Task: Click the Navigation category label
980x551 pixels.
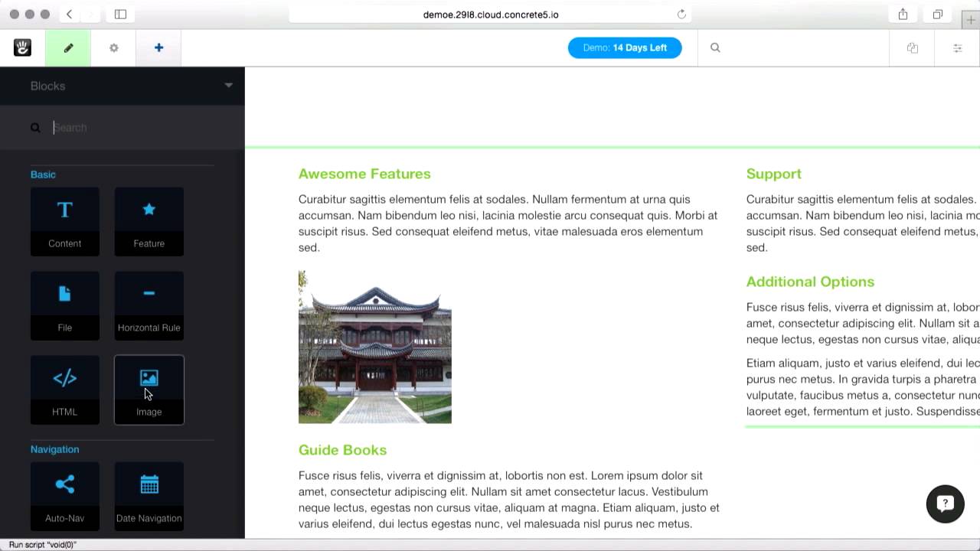Action: (x=54, y=449)
